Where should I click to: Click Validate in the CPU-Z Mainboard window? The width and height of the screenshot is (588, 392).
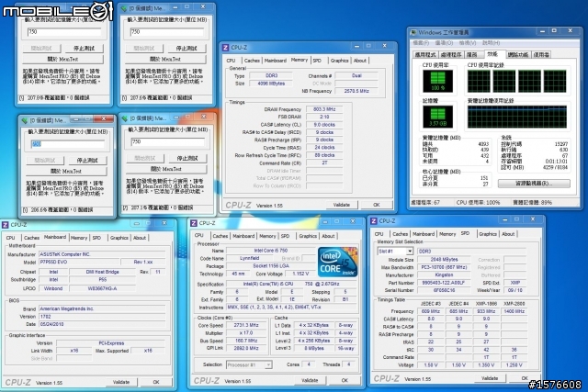[121, 382]
